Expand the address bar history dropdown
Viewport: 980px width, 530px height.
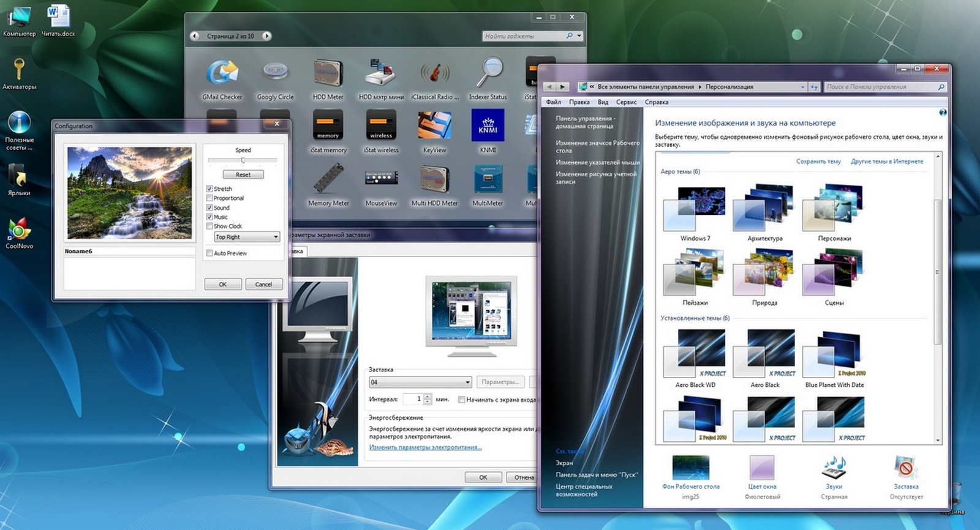[802, 87]
